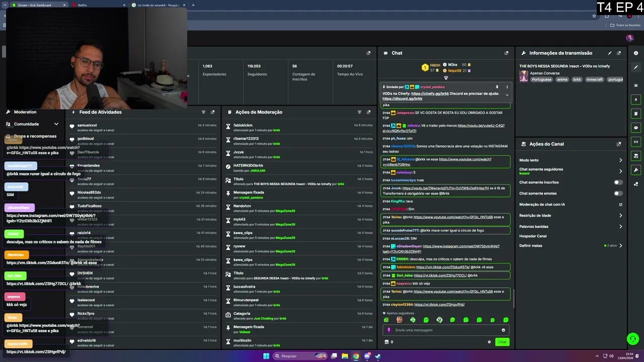Image resolution: width=644 pixels, height=362 pixels.
Task: Click the taskbar Pesquisar search box
Action: click(x=300, y=356)
